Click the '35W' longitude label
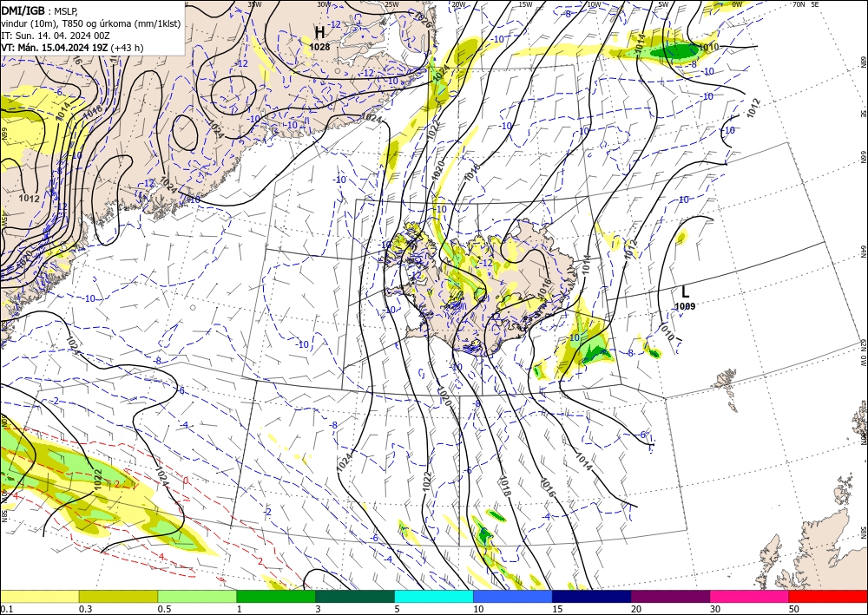The image size is (868, 615). click(254, 4)
